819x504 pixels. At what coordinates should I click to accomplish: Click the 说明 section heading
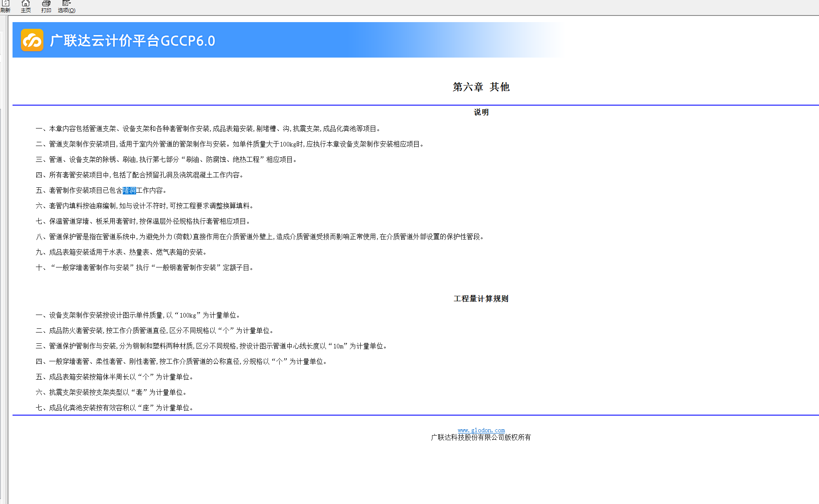pos(481,112)
